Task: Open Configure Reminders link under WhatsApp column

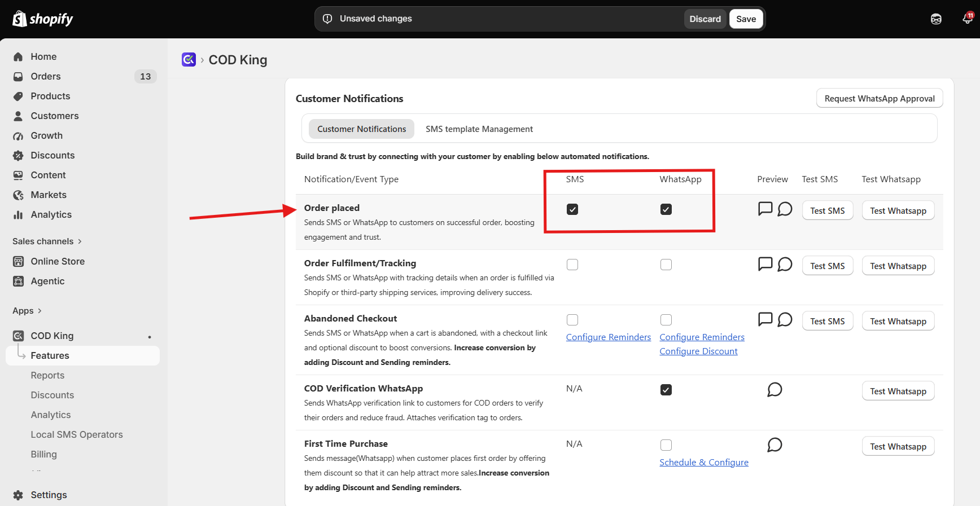Action: coord(702,337)
